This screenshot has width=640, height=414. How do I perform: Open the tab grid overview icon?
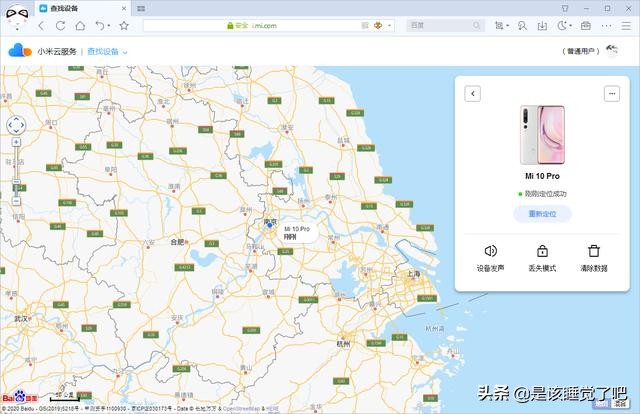141,8
